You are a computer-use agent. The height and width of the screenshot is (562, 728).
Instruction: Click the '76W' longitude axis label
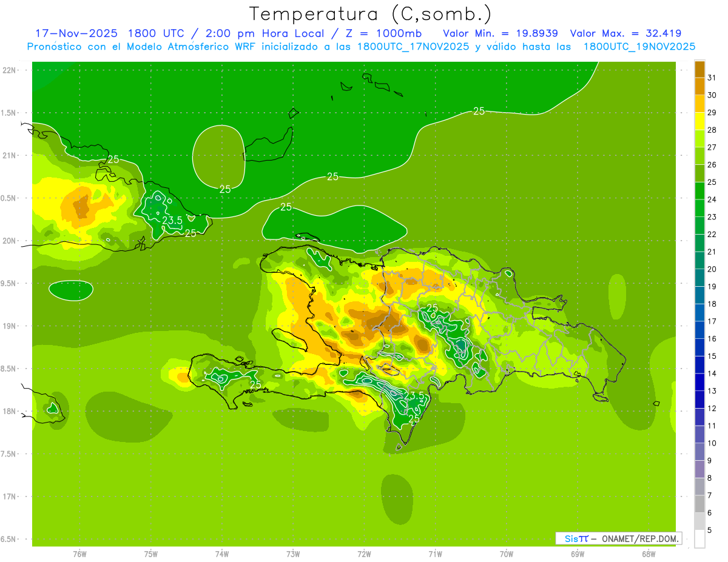click(x=79, y=554)
